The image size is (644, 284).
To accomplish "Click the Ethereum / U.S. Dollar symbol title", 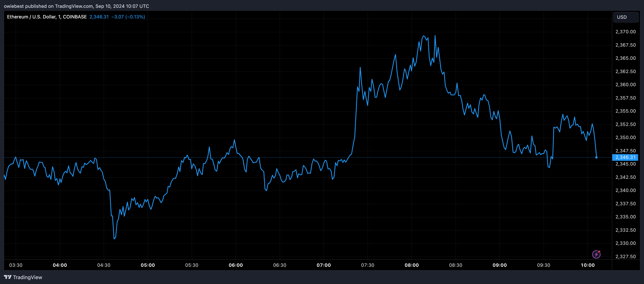I will pos(47,17).
